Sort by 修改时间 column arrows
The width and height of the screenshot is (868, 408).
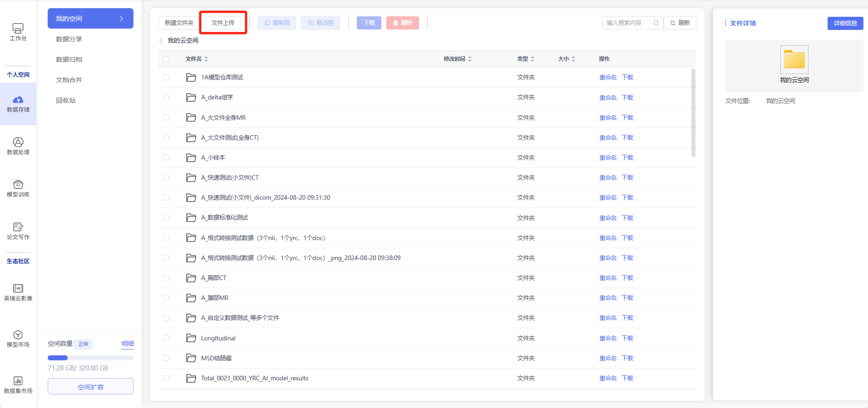click(470, 59)
